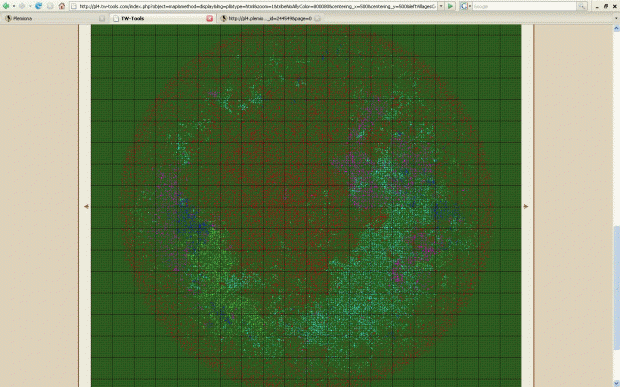The height and width of the screenshot is (387, 620).
Task: Go back with the green back arrow
Action: click(6, 6)
